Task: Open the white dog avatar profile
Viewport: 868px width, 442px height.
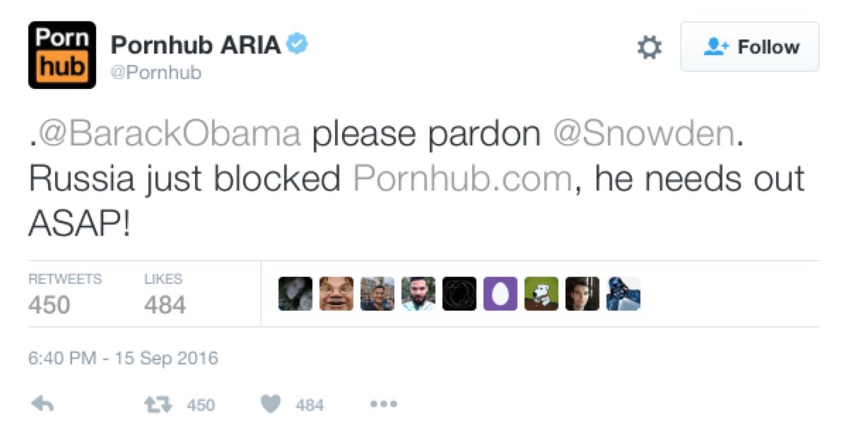Action: 541,293
